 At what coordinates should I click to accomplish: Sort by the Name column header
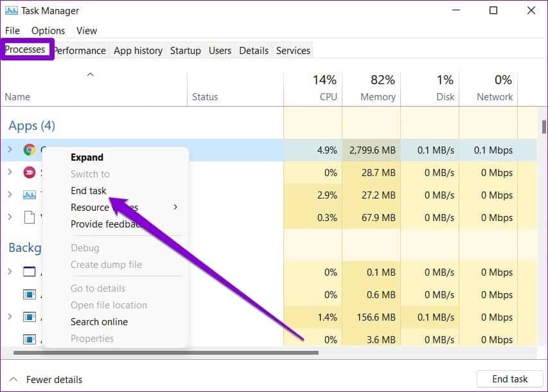click(x=17, y=97)
